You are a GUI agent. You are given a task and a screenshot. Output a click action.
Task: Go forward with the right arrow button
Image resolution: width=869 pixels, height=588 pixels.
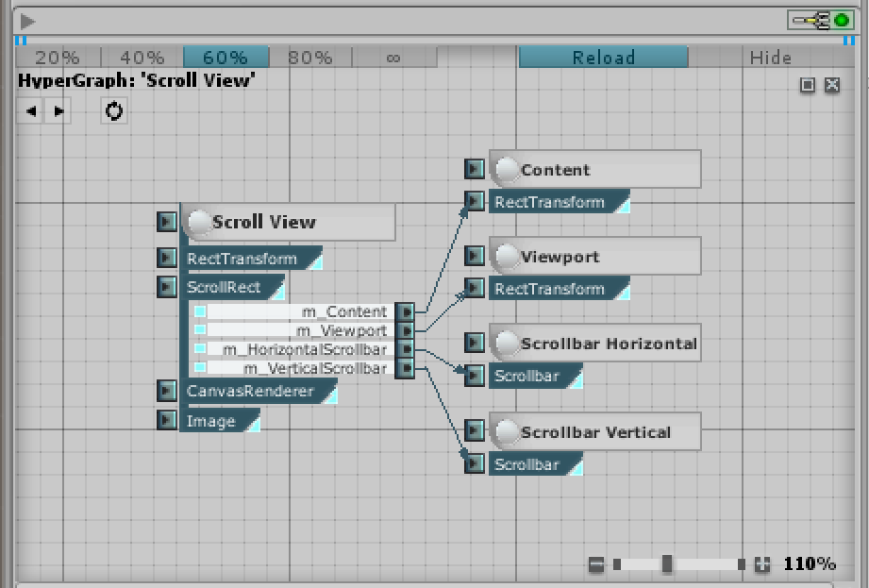(58, 110)
